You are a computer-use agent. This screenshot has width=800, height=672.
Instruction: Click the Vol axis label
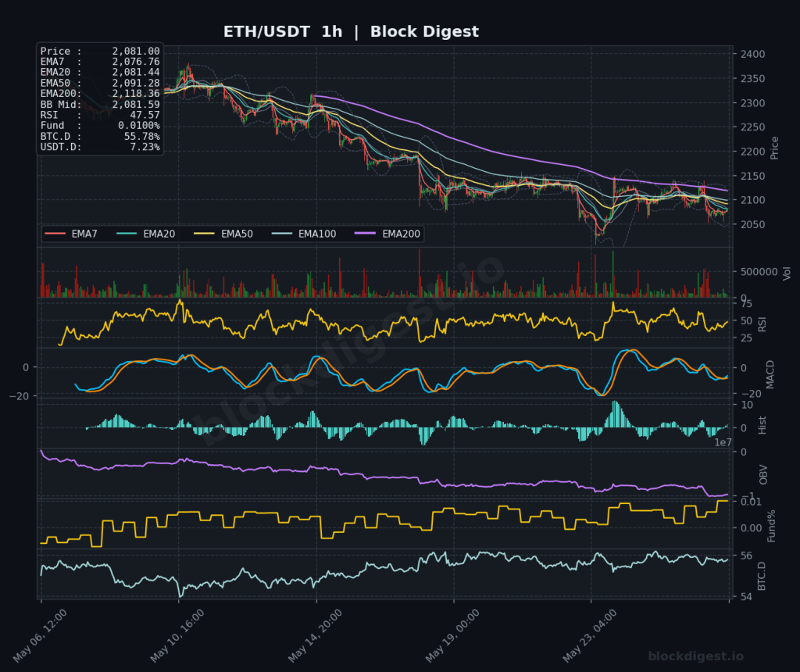click(786, 273)
